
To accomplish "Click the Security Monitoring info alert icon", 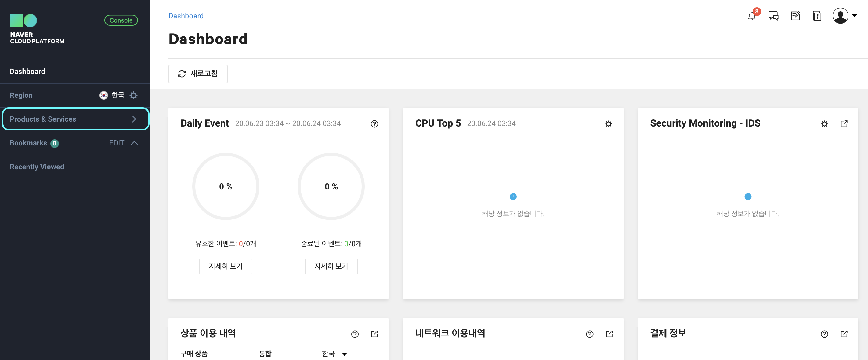I will (747, 197).
